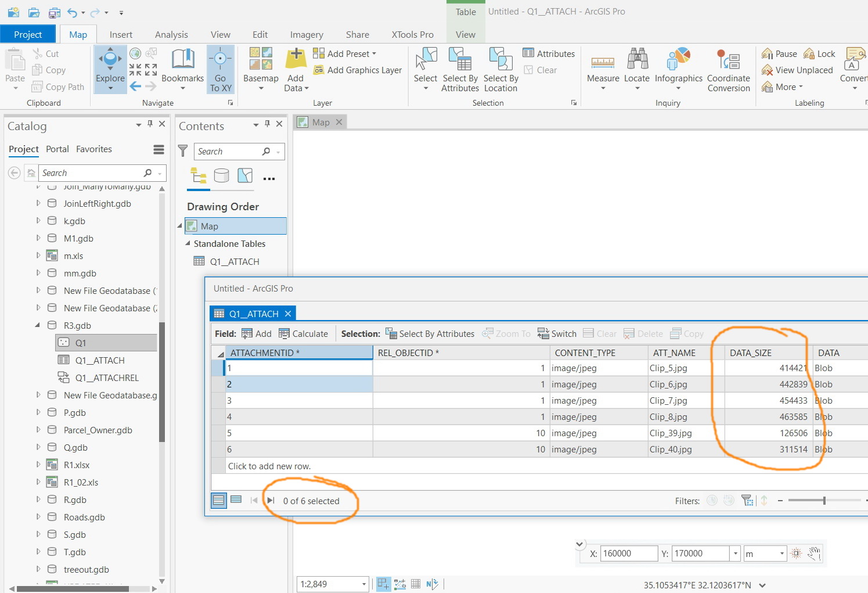
Task: Lock labeling
Action: pyautogui.click(x=820, y=53)
